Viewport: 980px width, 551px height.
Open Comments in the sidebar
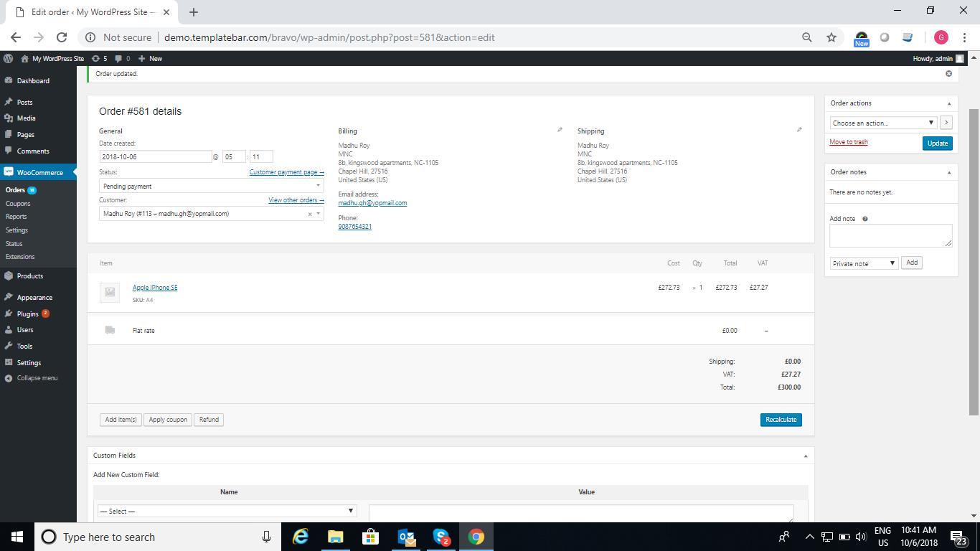tap(33, 151)
